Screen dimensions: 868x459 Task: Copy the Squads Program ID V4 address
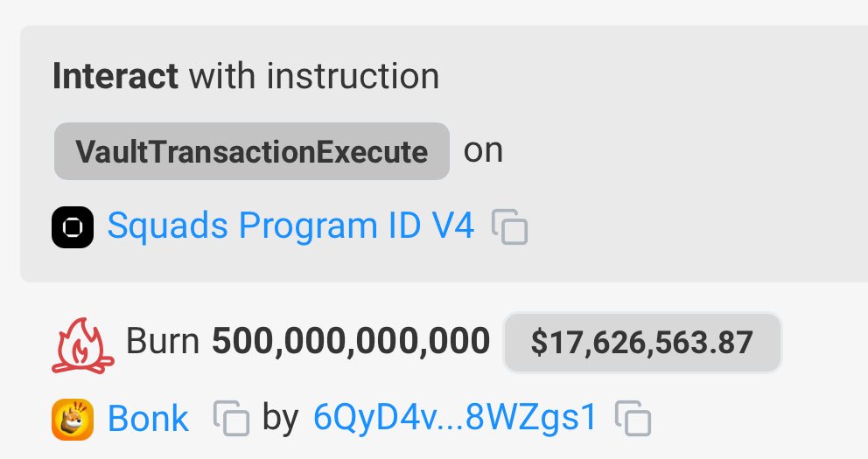pyautogui.click(x=510, y=226)
